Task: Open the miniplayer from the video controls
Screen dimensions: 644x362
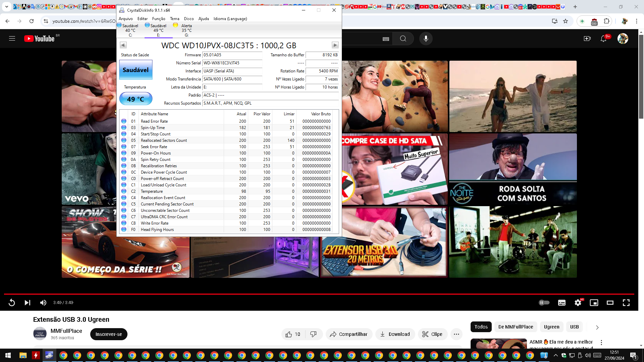Action: point(594,303)
